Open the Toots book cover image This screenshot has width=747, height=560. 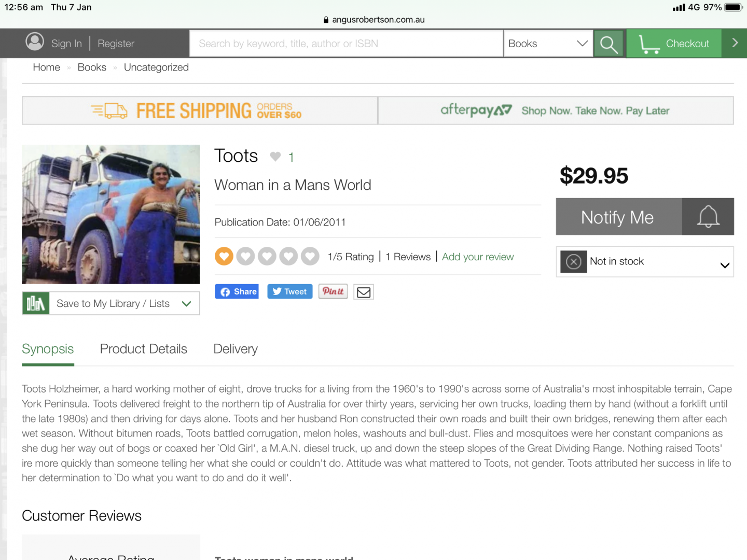(x=110, y=214)
